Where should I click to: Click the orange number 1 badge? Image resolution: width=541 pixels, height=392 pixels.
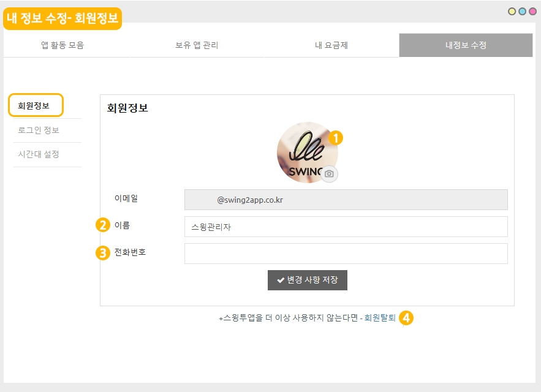click(x=336, y=138)
